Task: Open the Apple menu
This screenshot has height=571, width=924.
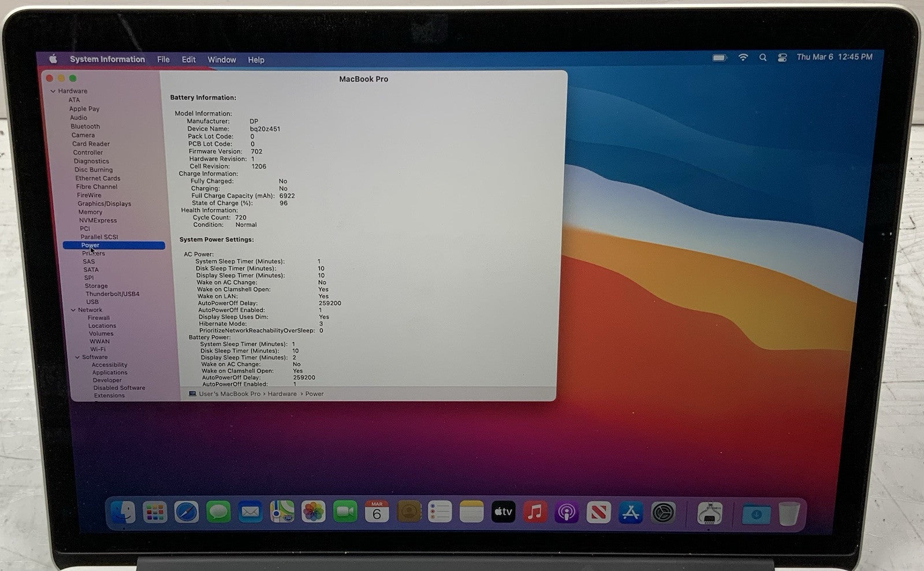Action: click(53, 59)
